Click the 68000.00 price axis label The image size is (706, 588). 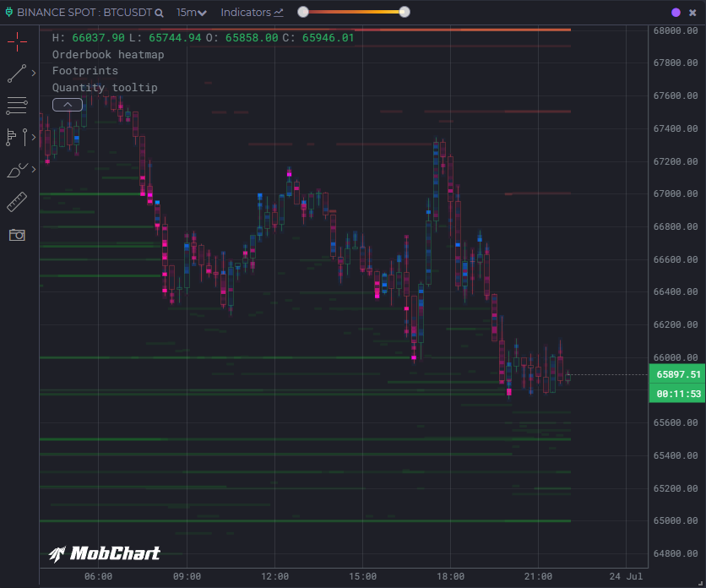[676, 30]
